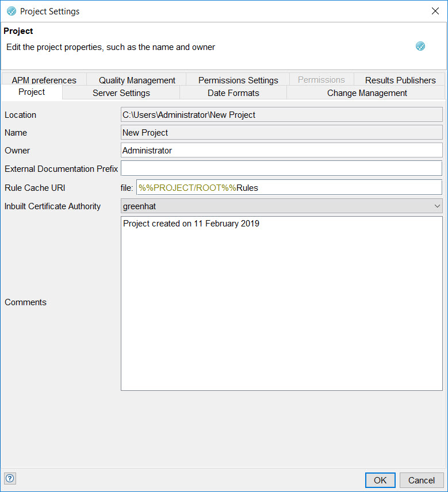
Task: Click the help globe icon near the description
Action: pyautogui.click(x=420, y=46)
